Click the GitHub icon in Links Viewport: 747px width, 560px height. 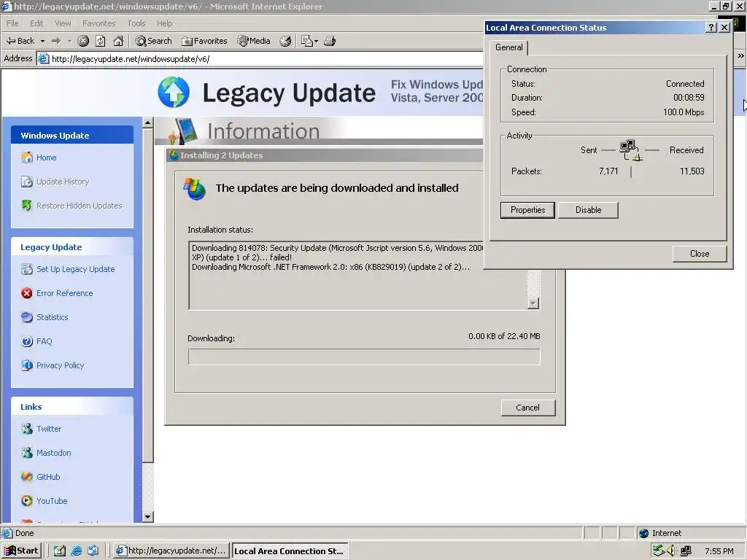(27, 477)
